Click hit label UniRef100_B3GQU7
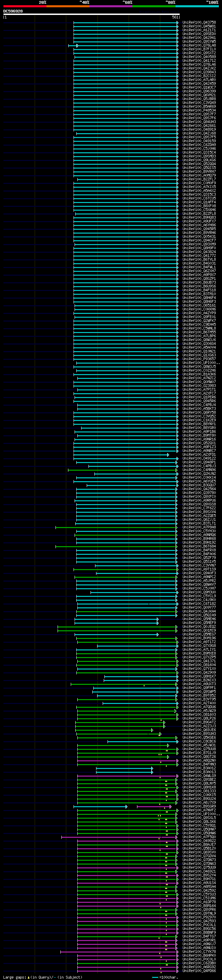This screenshot has width=222, height=980. (199, 485)
